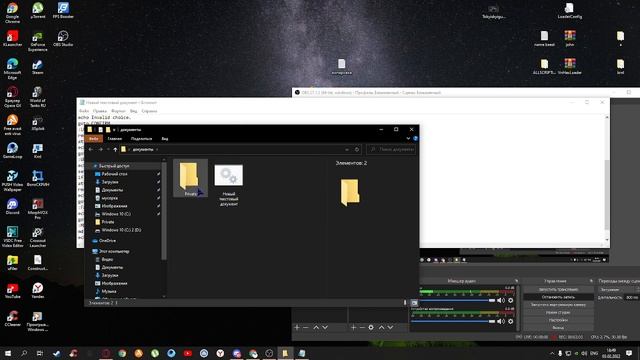Click the Explorer search field
This screenshot has height=360, width=640.
pos(391,149)
